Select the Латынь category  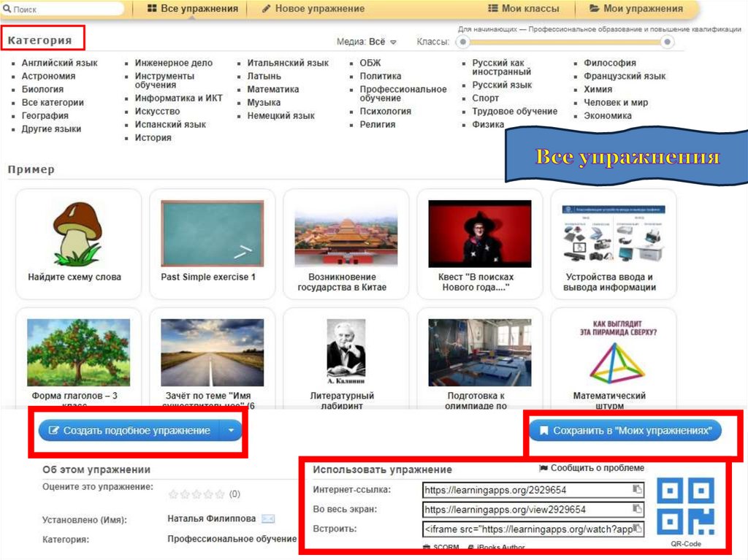coord(264,76)
